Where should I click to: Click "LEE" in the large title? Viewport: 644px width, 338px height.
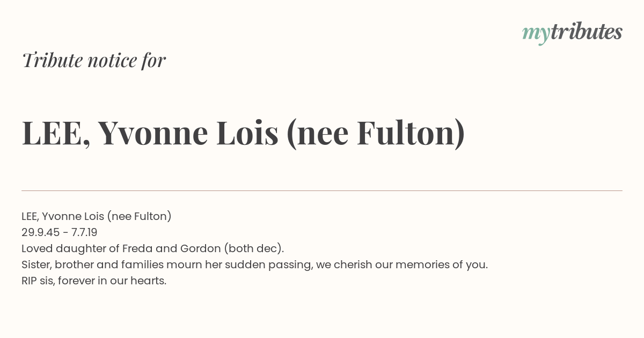[51, 134]
